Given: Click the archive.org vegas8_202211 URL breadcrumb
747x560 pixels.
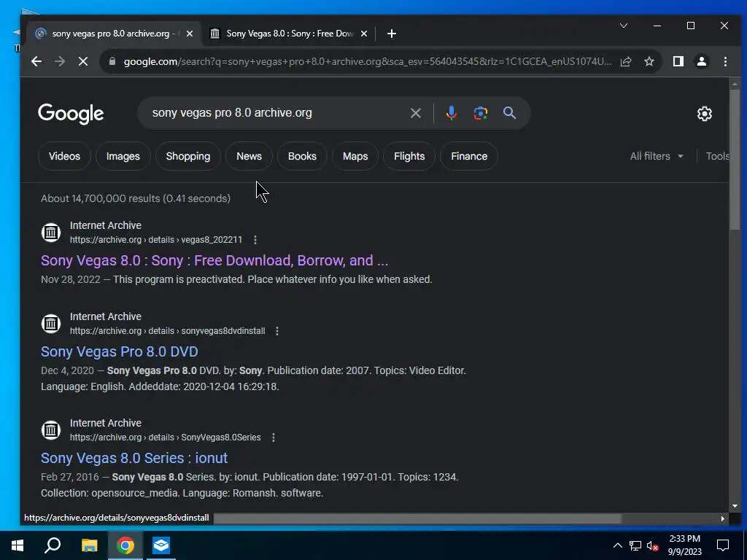Looking at the screenshot, I should coord(156,239).
